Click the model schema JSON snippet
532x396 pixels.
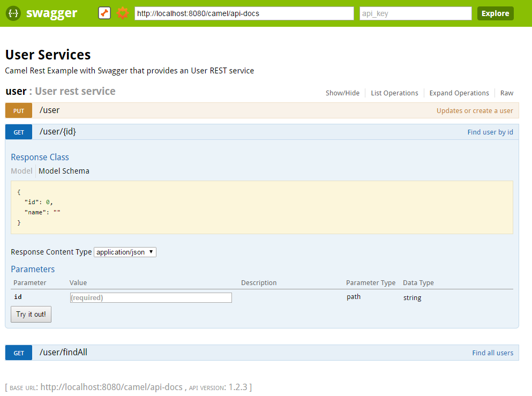click(262, 207)
